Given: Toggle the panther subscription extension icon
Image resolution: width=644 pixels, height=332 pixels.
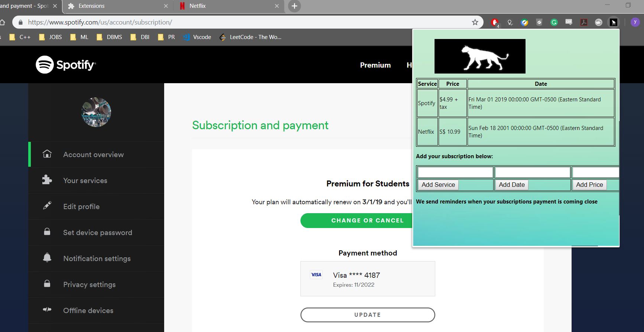Looking at the screenshot, I should tap(614, 22).
